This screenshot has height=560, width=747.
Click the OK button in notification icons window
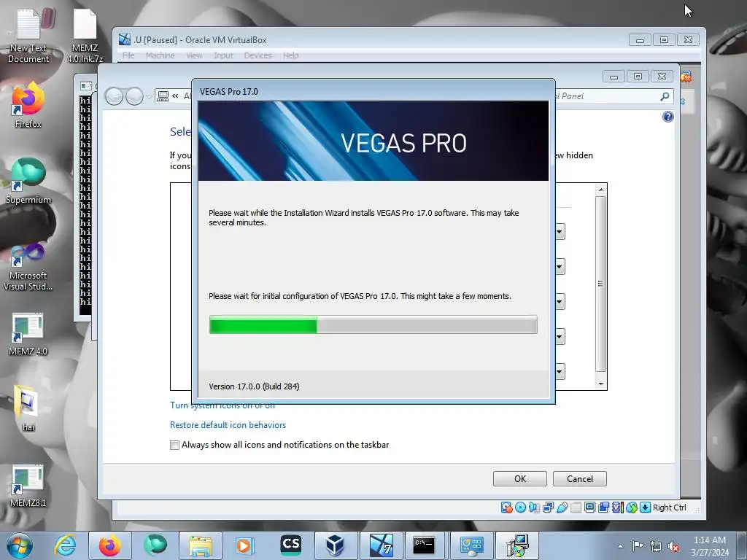tap(519, 478)
